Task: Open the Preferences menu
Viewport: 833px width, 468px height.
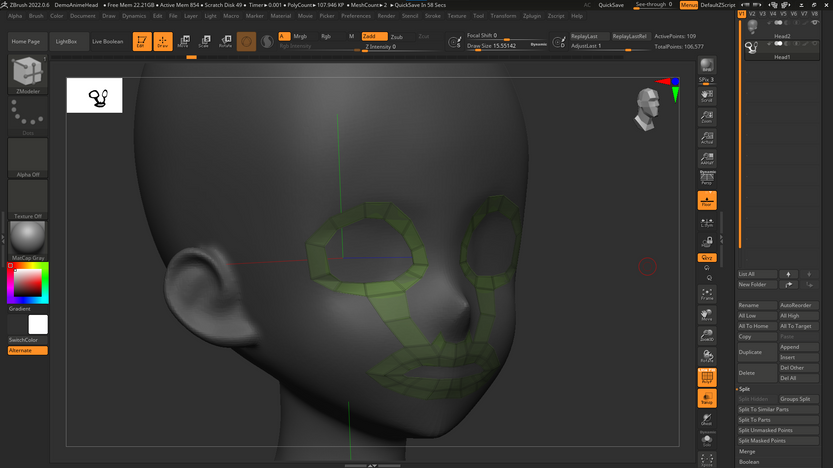Action: click(356, 16)
